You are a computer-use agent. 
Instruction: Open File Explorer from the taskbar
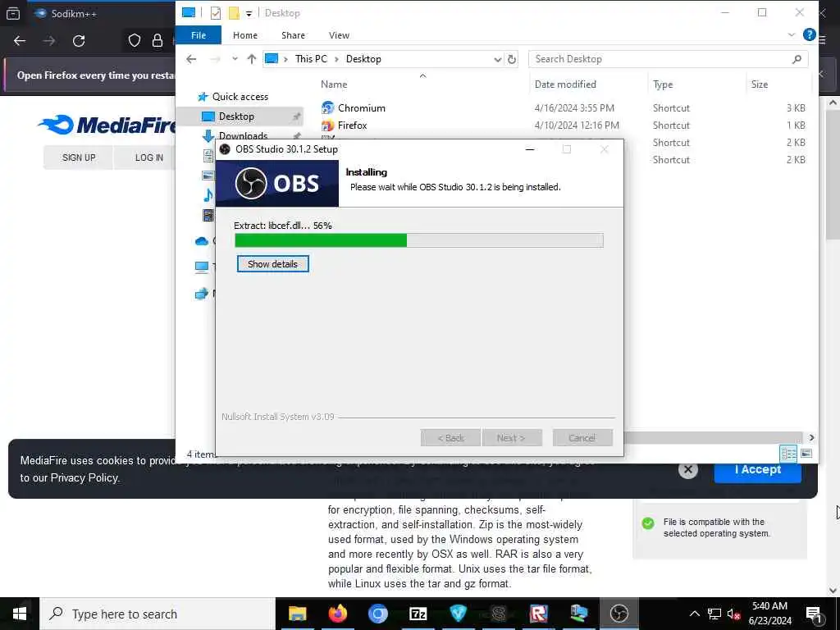297,614
